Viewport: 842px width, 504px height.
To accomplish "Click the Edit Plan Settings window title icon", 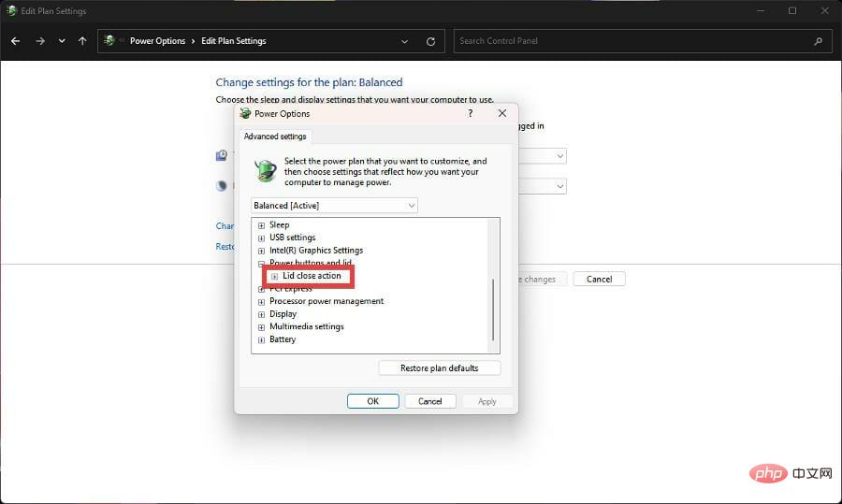I will click(x=11, y=10).
